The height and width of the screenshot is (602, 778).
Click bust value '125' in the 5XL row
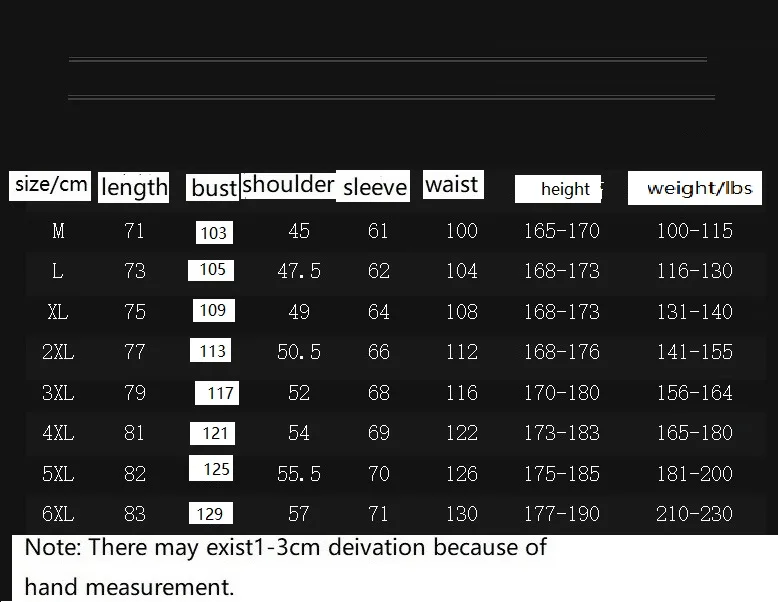pos(211,468)
